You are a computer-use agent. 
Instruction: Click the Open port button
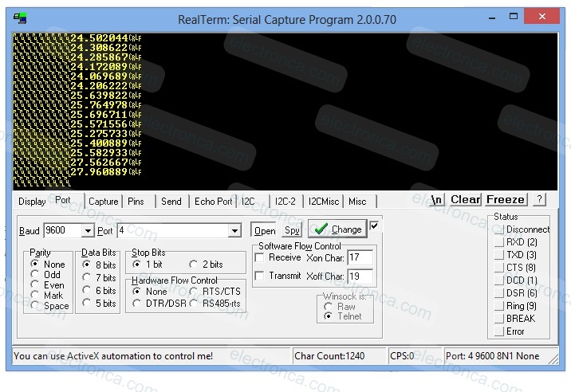[265, 230]
